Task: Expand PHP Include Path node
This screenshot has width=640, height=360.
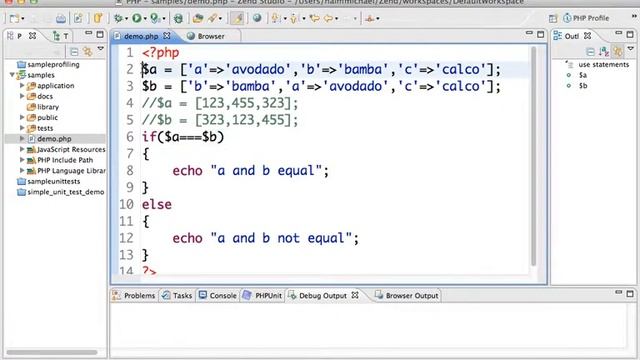Action: [x=22, y=160]
